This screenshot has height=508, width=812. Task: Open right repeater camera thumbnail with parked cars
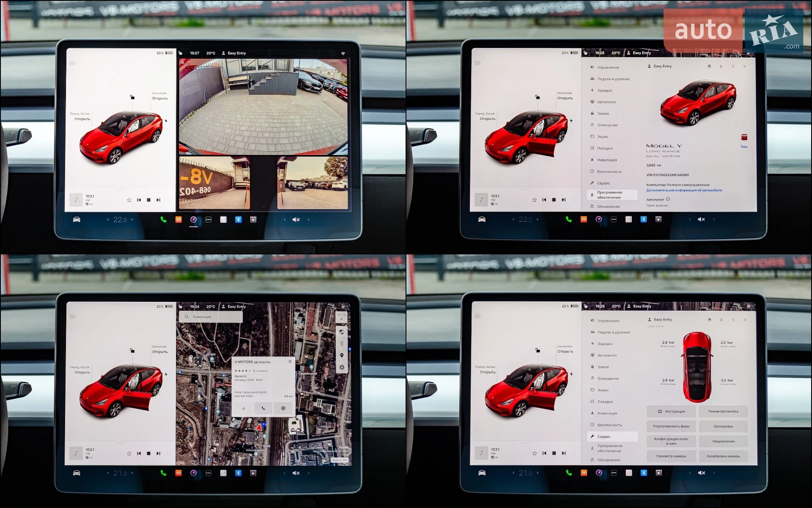click(x=313, y=182)
